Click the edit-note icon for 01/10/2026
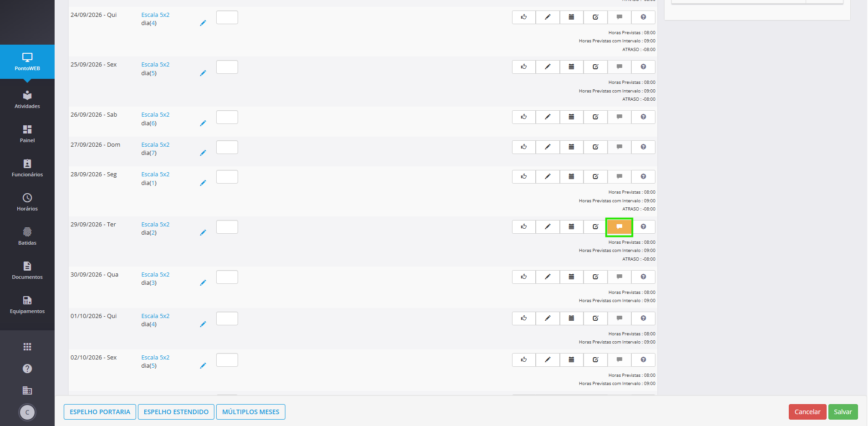868x426 pixels. coord(595,318)
